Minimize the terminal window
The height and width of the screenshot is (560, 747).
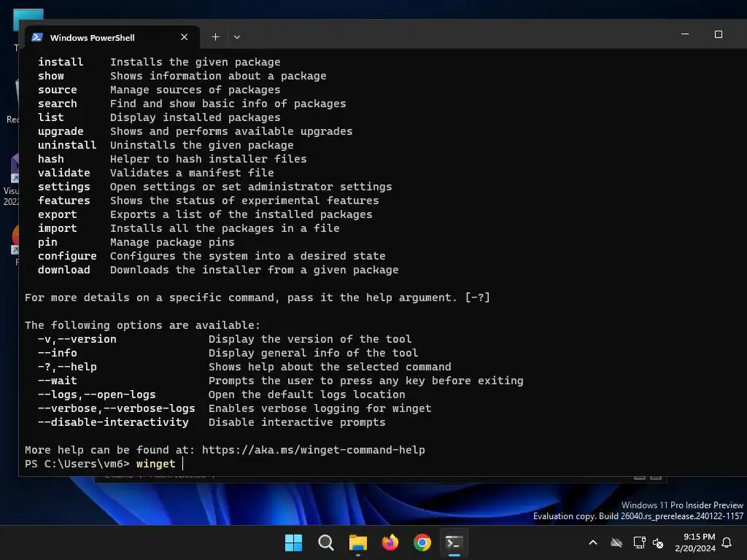pos(685,34)
